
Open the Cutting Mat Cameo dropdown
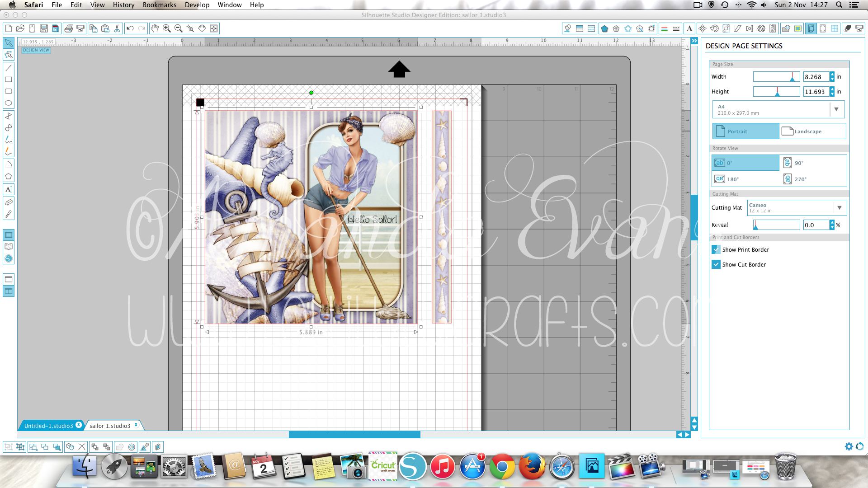840,208
